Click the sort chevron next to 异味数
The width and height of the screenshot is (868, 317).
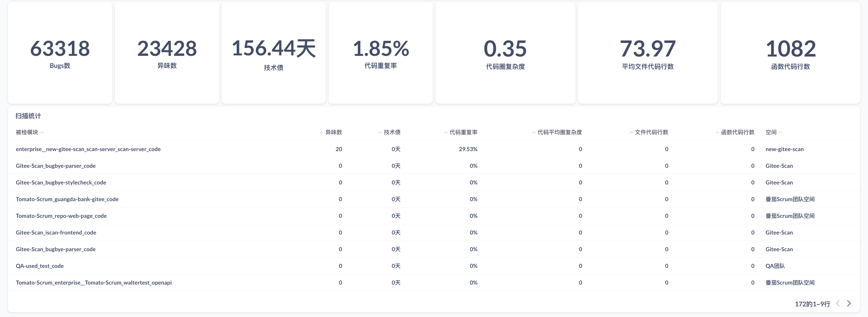tap(322, 132)
